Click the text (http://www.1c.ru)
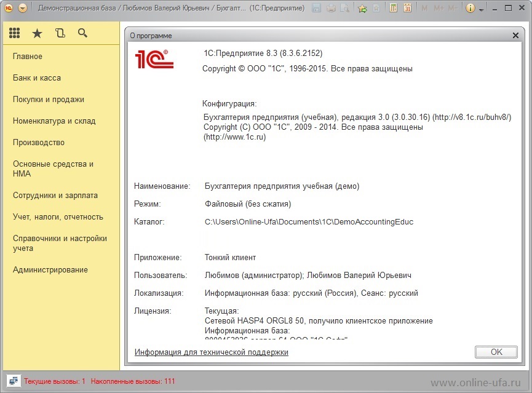Viewport: 532px width, 393px height. pos(234,137)
